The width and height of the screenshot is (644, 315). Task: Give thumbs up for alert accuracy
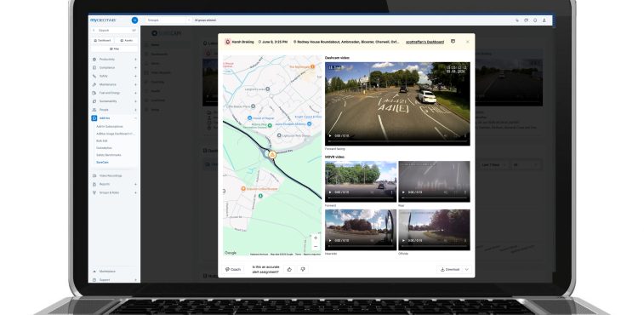289,269
